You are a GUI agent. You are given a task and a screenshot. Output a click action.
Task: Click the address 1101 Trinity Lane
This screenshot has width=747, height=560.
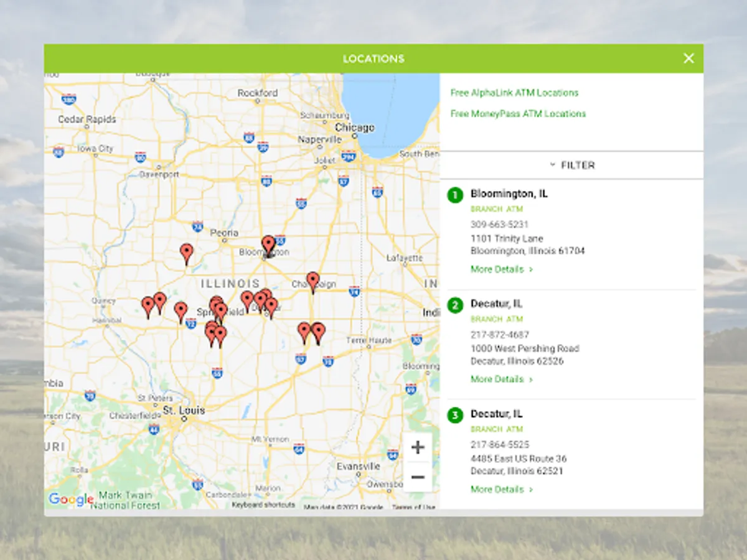pos(507,238)
